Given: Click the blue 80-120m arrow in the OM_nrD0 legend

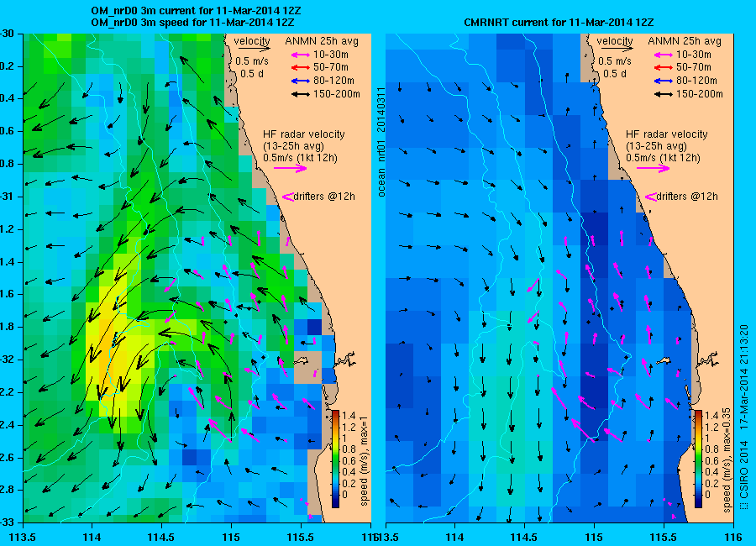Looking at the screenshot, I should [301, 81].
